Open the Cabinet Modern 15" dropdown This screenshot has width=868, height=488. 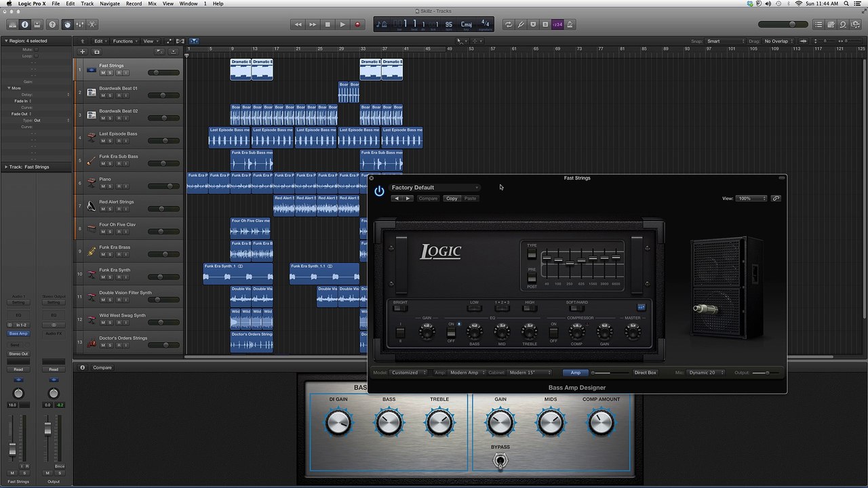(x=531, y=373)
